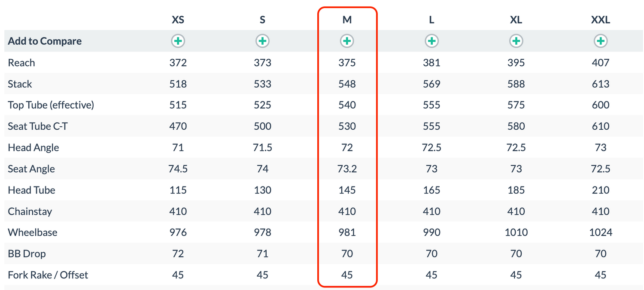Screen dimensions: 644x290
Task: Select the M size reach value 375
Action: pos(347,63)
